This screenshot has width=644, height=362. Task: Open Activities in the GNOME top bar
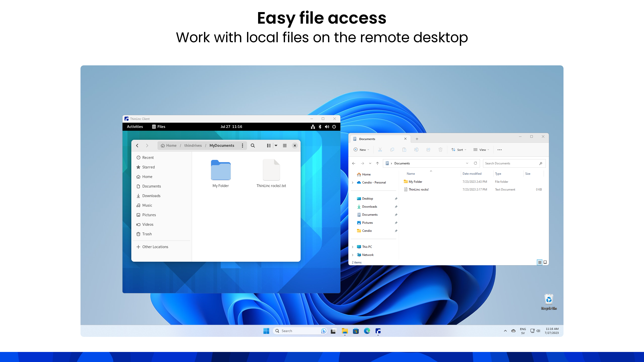(x=135, y=127)
